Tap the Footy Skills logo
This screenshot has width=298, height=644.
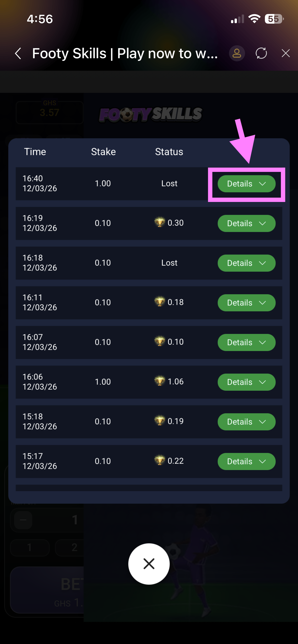pyautogui.click(x=151, y=114)
